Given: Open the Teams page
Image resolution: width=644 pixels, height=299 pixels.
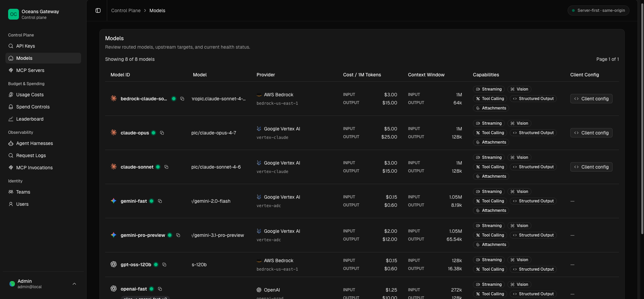Looking at the screenshot, I should pyautogui.click(x=43, y=192).
